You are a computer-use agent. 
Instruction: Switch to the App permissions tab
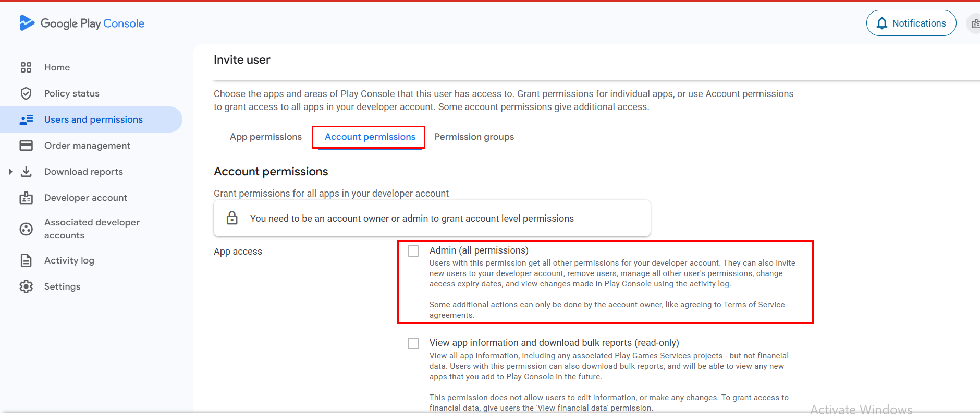(266, 137)
